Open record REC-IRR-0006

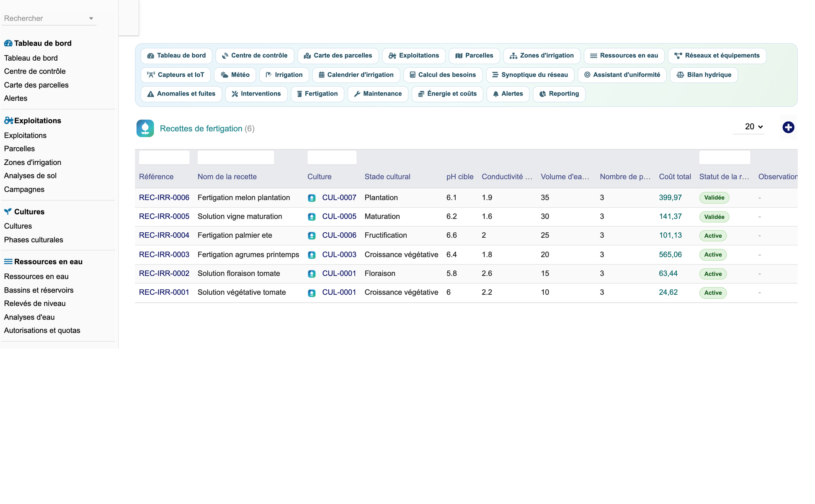[164, 198]
